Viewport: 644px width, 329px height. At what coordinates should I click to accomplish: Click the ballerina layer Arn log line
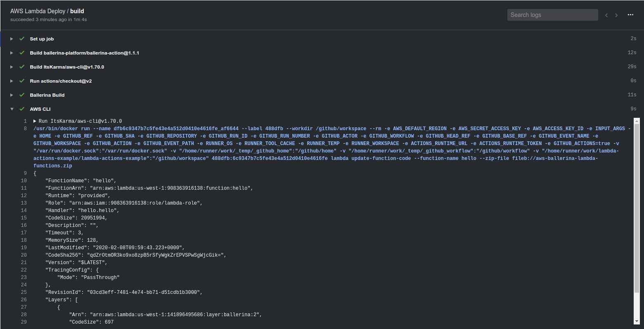click(x=166, y=315)
